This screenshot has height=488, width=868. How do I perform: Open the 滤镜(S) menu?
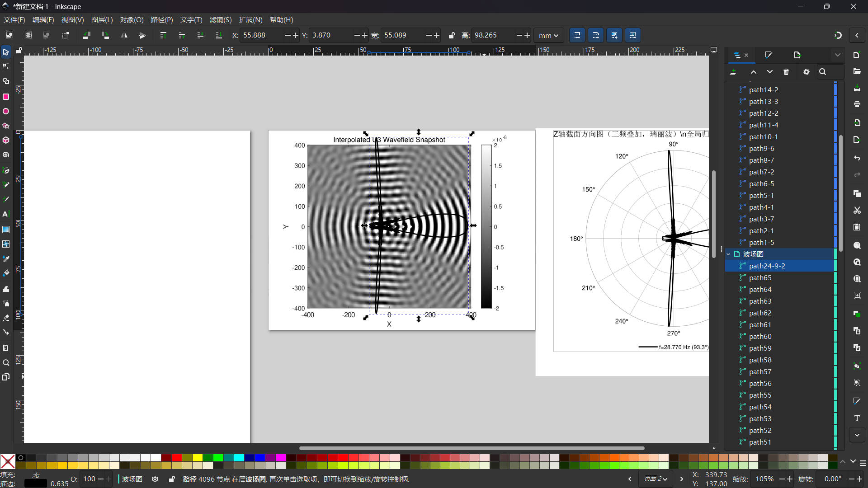[x=220, y=20]
